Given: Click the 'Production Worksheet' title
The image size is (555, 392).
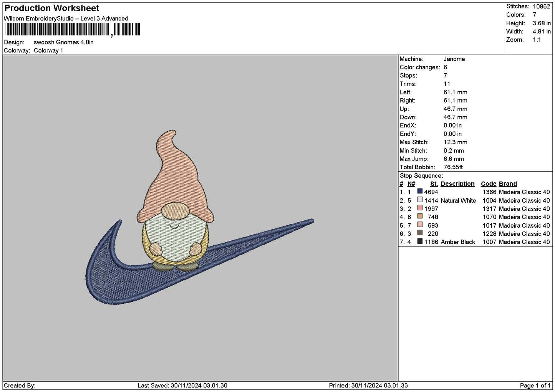Looking at the screenshot, I should [x=52, y=8].
